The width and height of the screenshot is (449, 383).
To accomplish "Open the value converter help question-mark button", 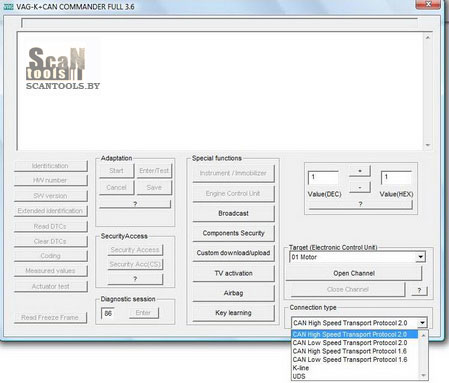I will (360, 204).
